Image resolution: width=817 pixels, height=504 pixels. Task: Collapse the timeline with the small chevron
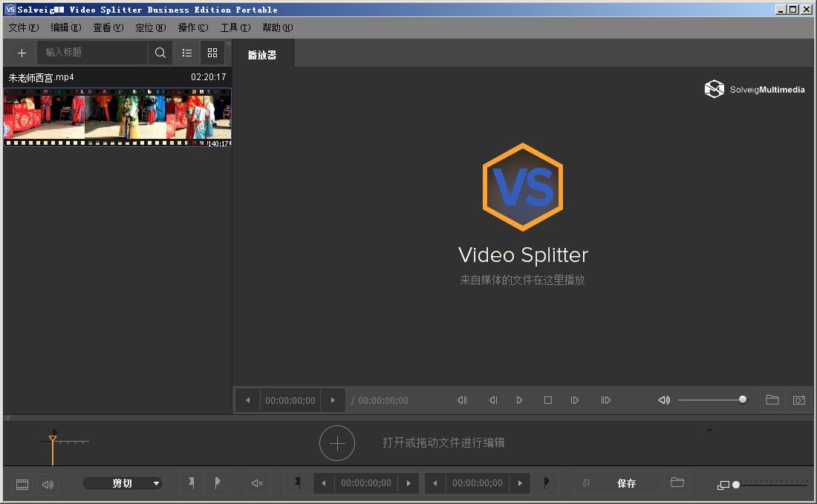pyautogui.click(x=8, y=418)
